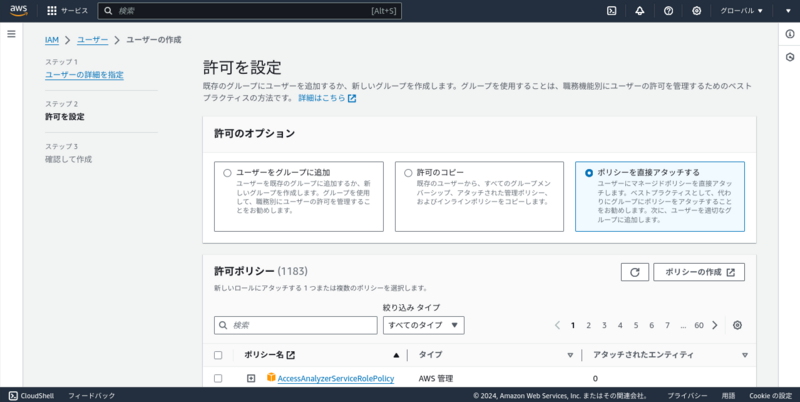Go to policies page 5

pos(636,325)
